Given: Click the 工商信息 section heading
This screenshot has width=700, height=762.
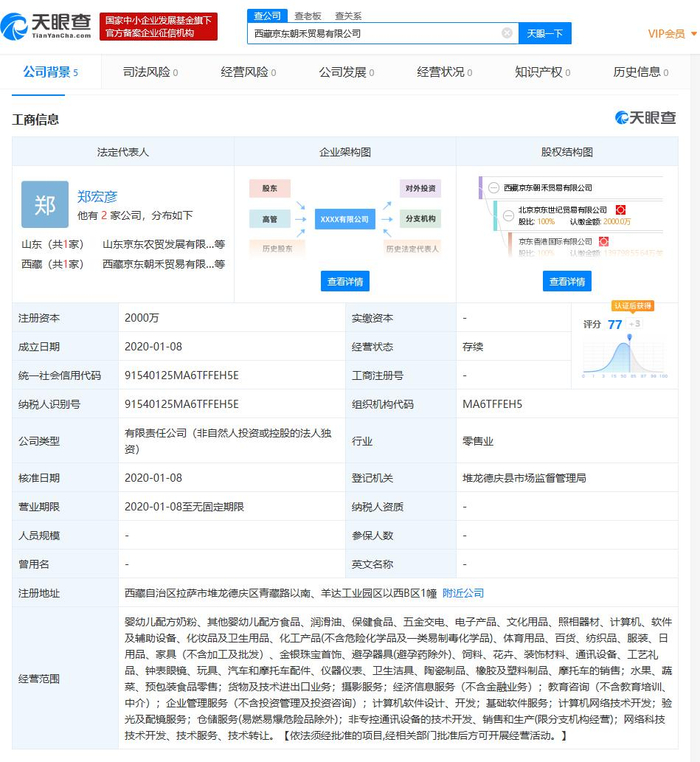Looking at the screenshot, I should click(x=35, y=120).
